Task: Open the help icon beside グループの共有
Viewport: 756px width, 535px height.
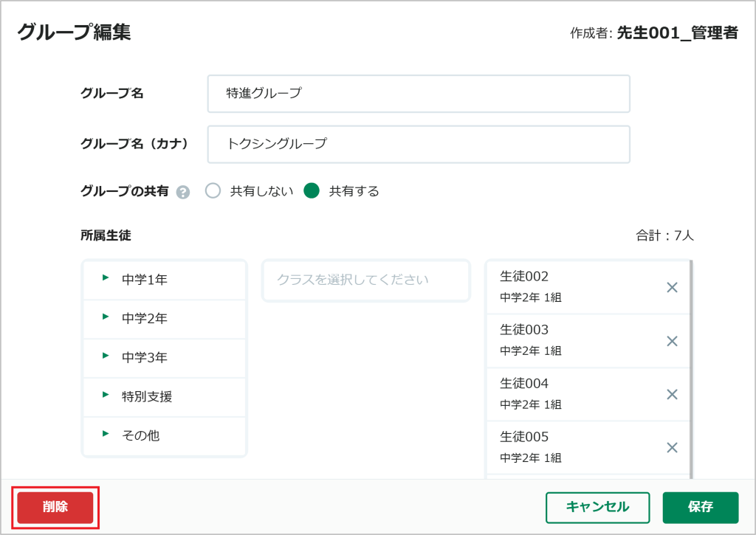Action: pos(183,193)
